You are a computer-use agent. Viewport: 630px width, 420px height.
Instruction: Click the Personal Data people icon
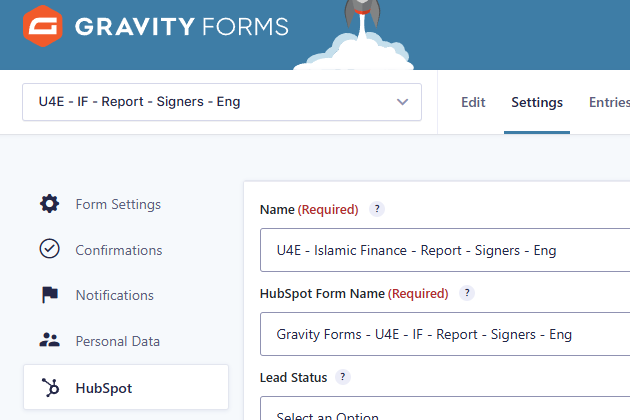49,340
